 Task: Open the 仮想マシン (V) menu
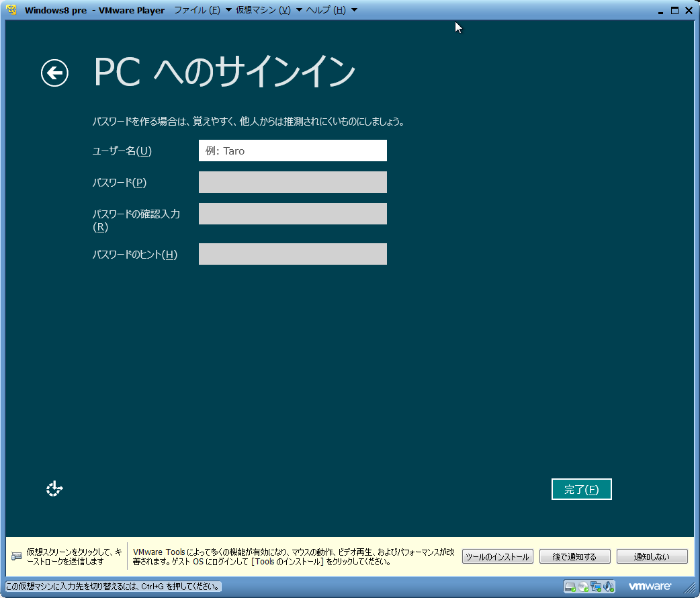click(x=263, y=10)
